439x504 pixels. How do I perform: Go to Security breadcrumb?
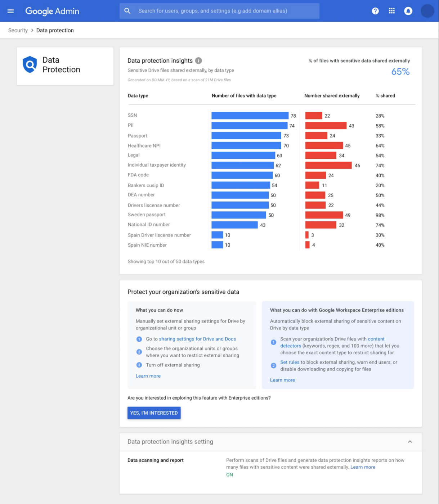pos(18,30)
